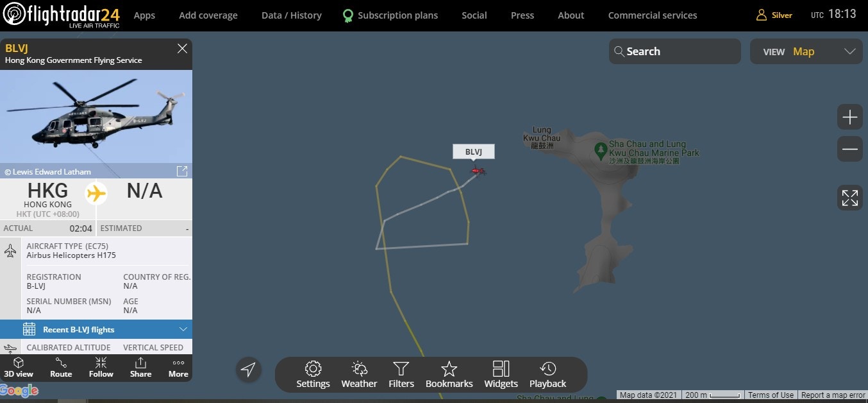Click the Share button for this flight

[x=140, y=368]
